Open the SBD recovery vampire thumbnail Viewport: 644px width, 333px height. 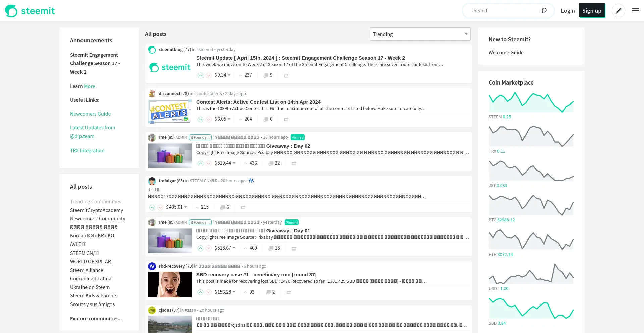click(170, 285)
